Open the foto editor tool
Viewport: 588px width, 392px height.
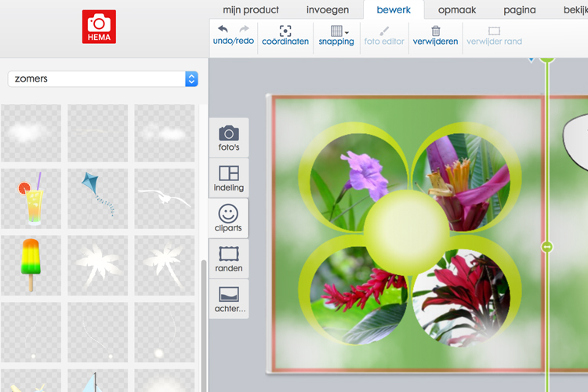pyautogui.click(x=384, y=35)
